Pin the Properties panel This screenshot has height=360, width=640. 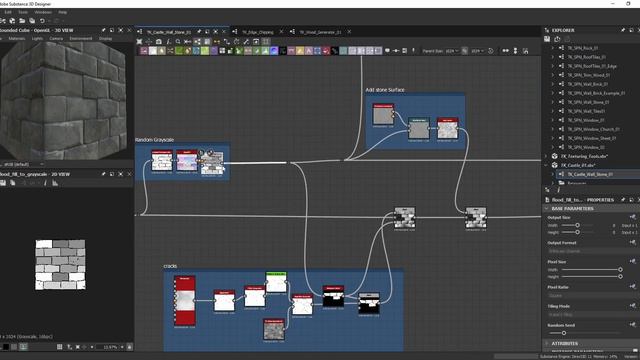[623, 200]
